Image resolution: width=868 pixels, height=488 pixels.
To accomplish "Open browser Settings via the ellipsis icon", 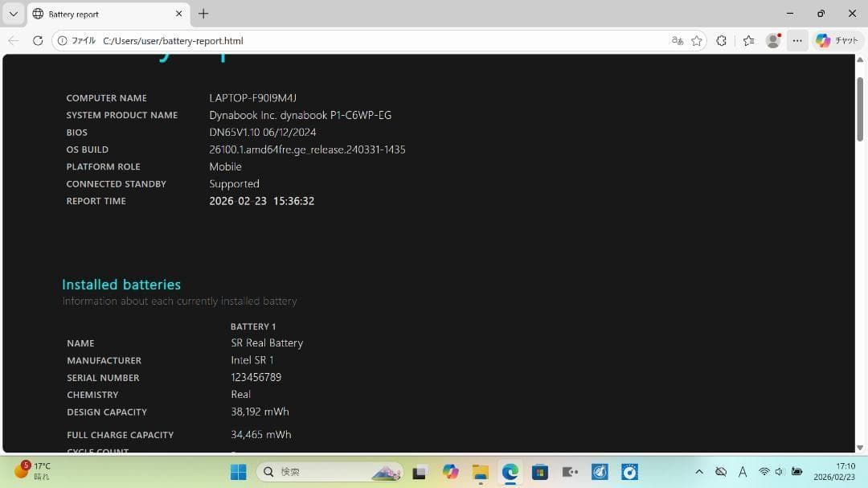I will point(797,40).
